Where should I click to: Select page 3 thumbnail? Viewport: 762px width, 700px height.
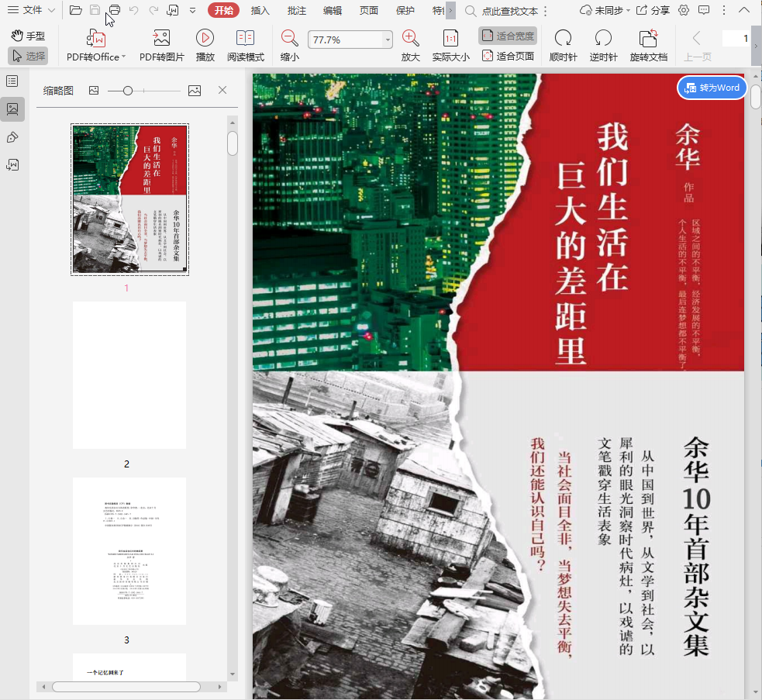point(129,551)
